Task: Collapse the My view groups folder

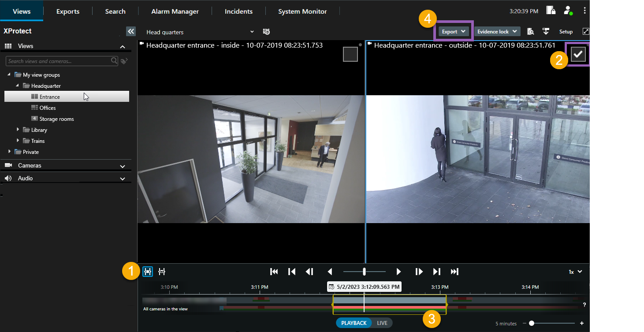Action: point(9,75)
